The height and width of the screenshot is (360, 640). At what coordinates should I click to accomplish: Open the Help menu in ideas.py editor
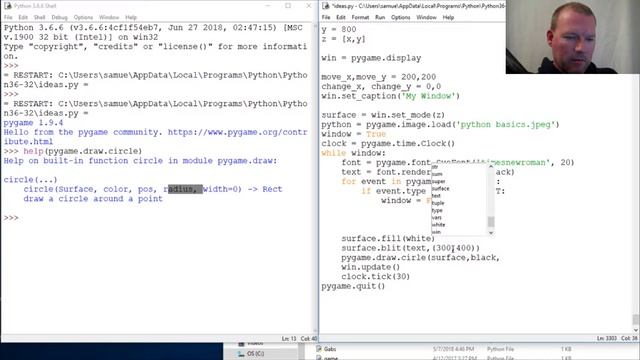point(448,17)
